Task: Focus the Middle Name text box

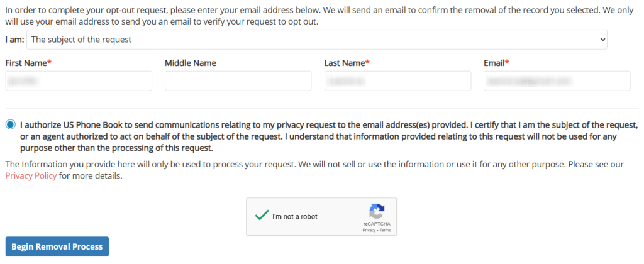Action: tap(238, 81)
